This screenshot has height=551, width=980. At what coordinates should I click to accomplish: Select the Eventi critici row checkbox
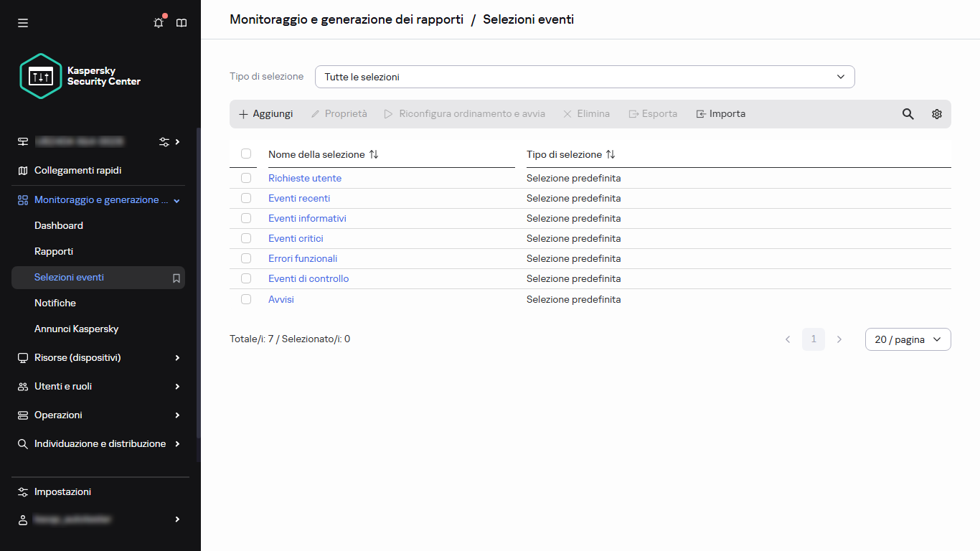246,238
